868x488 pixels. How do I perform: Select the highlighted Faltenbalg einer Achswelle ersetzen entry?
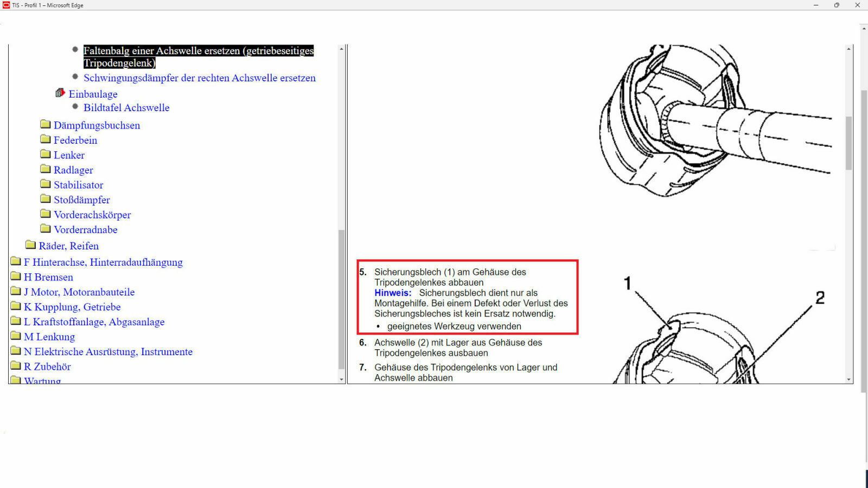(x=198, y=56)
